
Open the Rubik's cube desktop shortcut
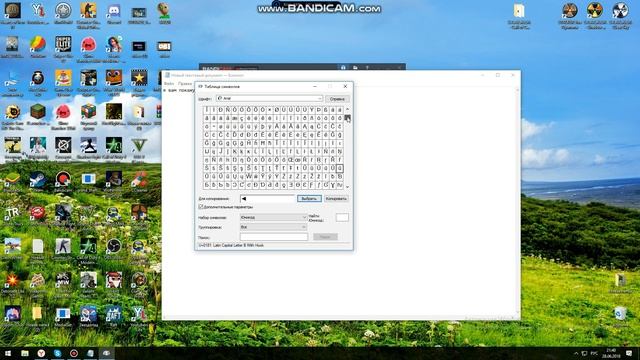pos(88,111)
